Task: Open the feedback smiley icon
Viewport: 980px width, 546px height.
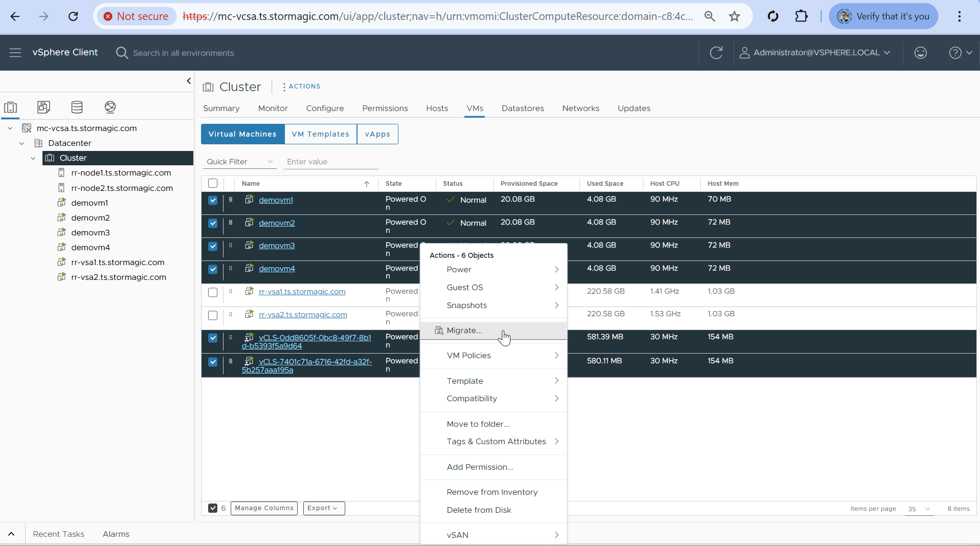Action: 920,53
